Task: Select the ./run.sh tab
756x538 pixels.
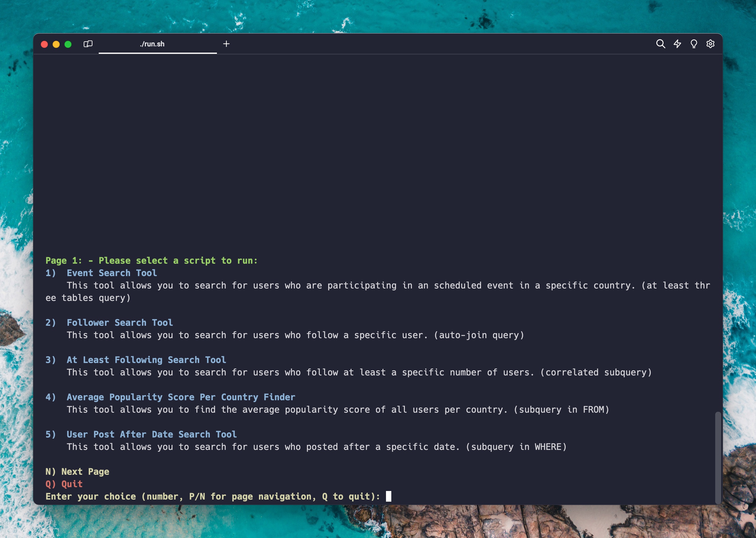Action: tap(152, 44)
